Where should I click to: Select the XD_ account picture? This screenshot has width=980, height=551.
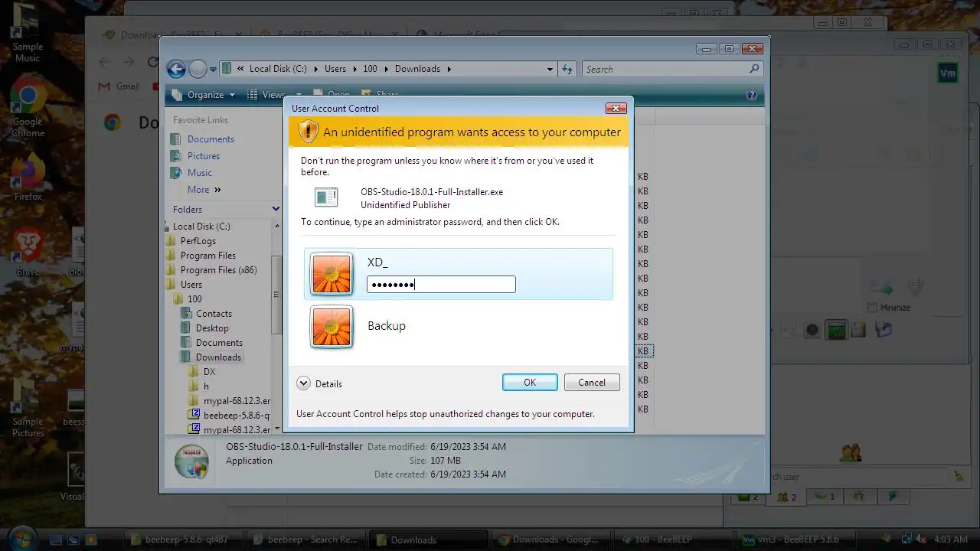(x=332, y=273)
